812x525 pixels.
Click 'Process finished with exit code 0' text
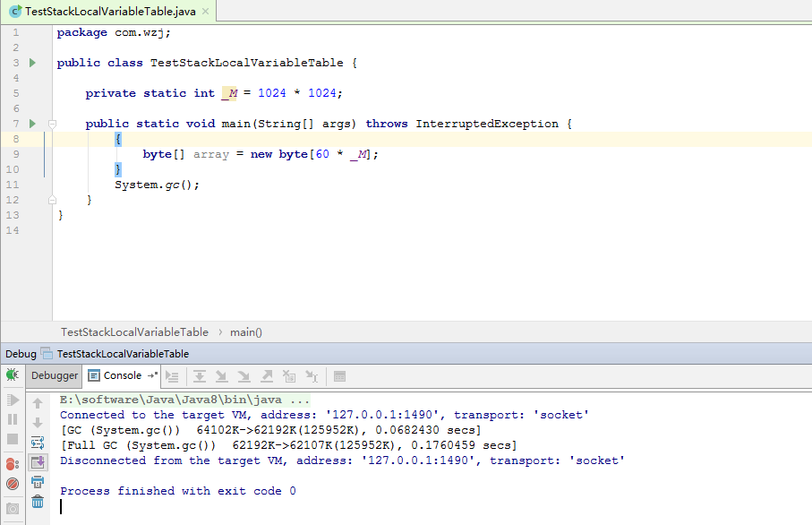(x=178, y=491)
